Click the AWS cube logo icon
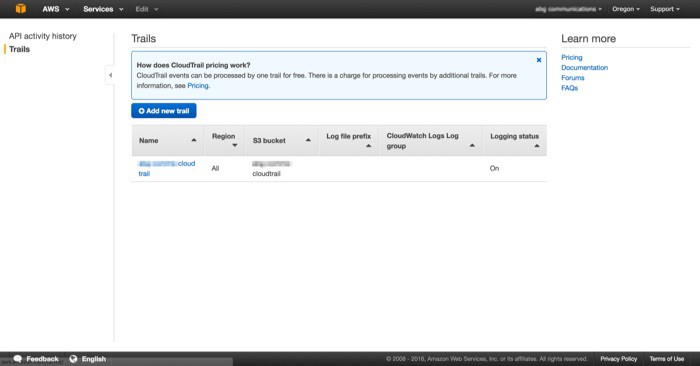 (21, 8)
